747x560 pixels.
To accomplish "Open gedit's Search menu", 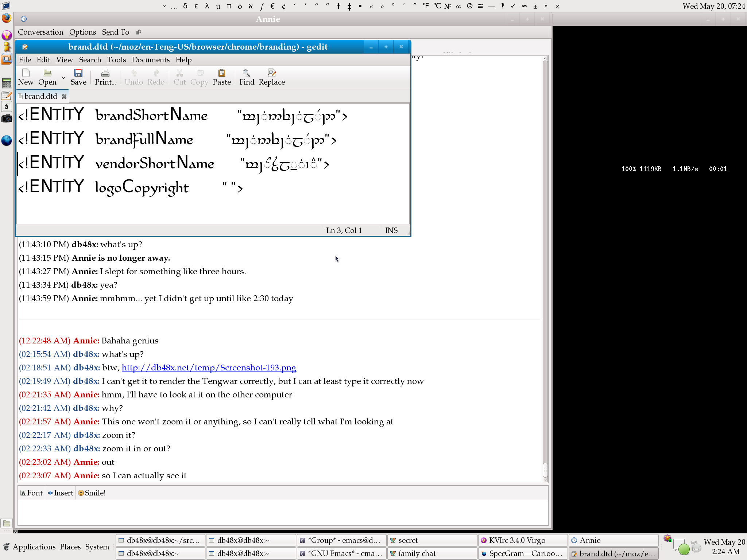I will point(90,60).
